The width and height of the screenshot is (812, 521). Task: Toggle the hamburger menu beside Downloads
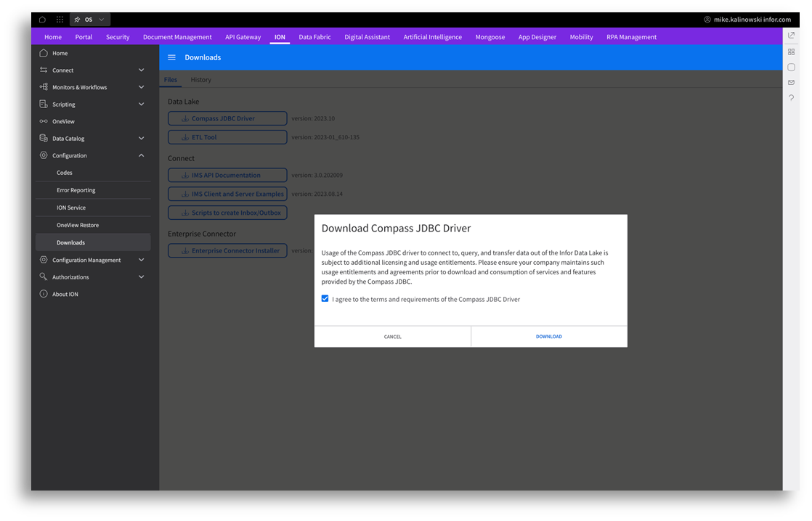171,57
